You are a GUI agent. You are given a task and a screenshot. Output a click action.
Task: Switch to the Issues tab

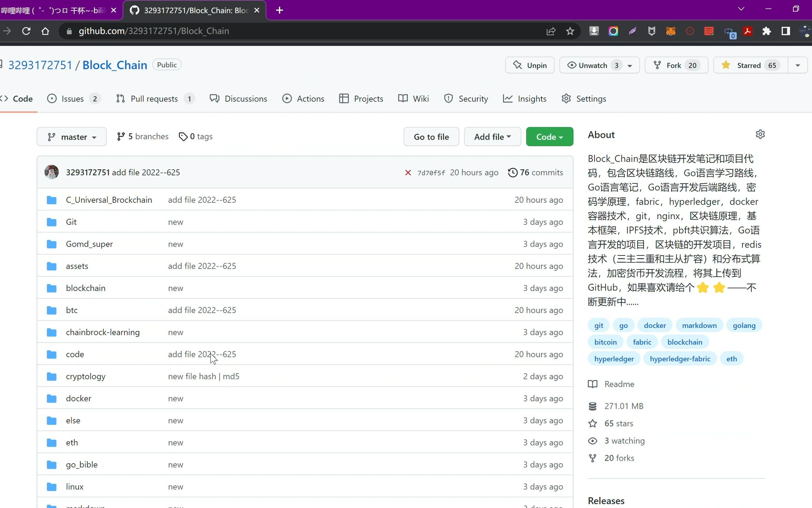tap(74, 99)
